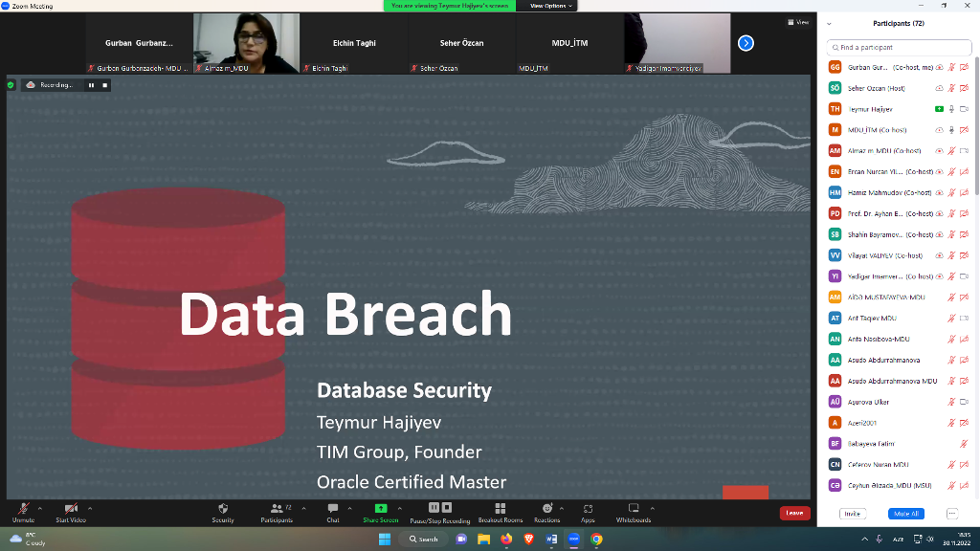Screen dimensions: 980x551
Task: Open the Apps icon in toolbar
Action: coord(588,509)
